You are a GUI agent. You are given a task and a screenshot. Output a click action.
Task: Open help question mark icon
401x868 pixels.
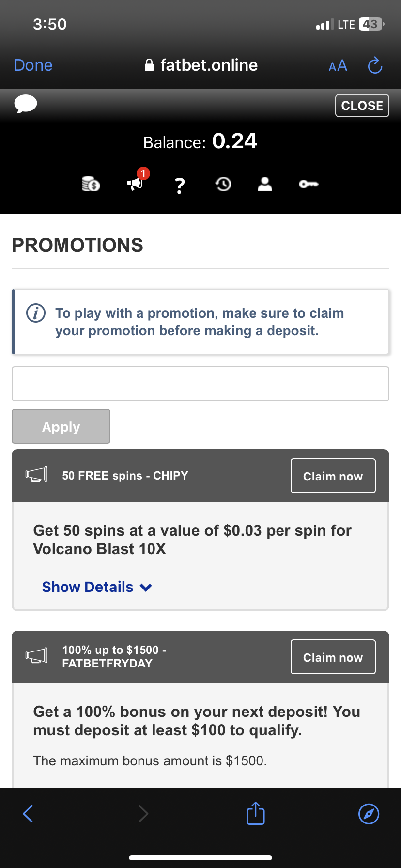(x=180, y=185)
